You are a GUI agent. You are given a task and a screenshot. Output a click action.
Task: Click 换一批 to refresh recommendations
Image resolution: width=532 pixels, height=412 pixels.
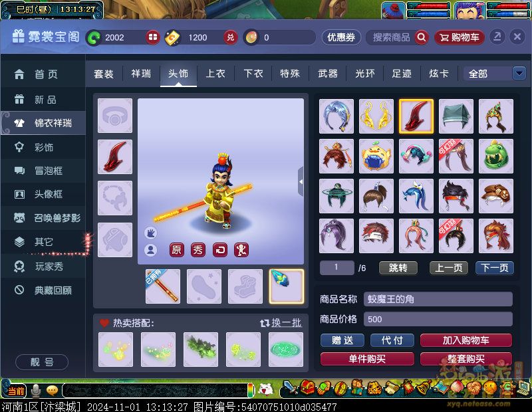pyautogui.click(x=281, y=323)
